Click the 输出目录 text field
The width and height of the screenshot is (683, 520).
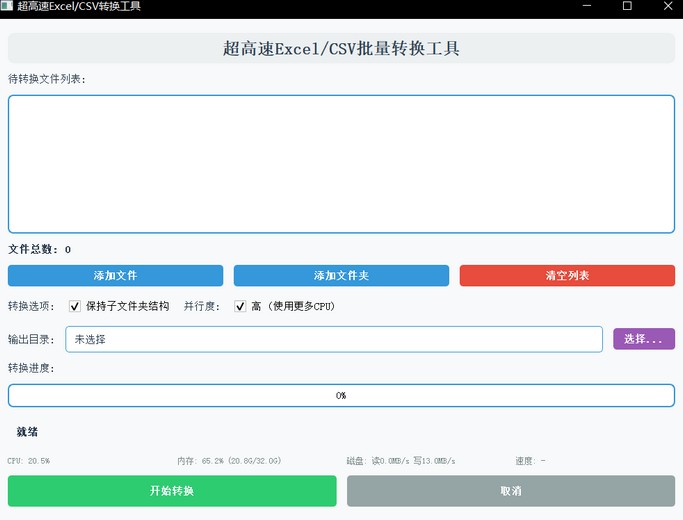[x=333, y=339]
